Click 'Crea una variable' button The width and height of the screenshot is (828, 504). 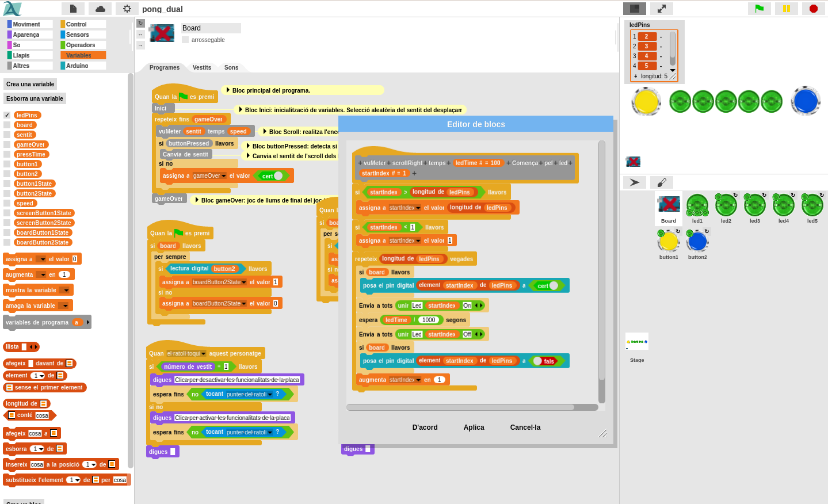[x=30, y=84]
